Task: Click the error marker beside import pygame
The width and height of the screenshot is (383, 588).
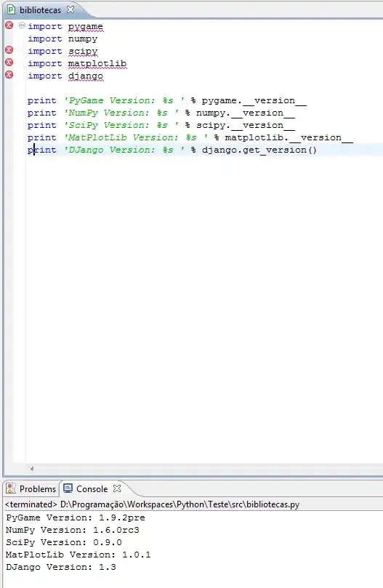Action: tap(9, 25)
